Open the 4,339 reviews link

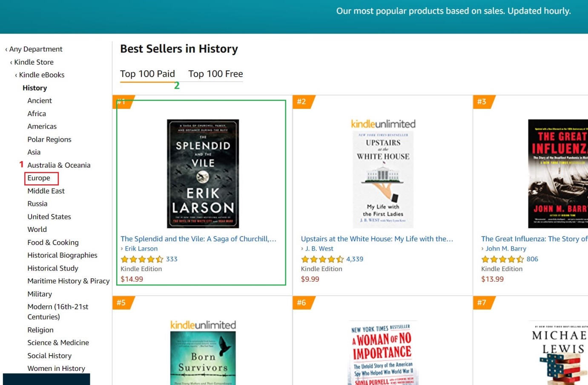tap(355, 259)
